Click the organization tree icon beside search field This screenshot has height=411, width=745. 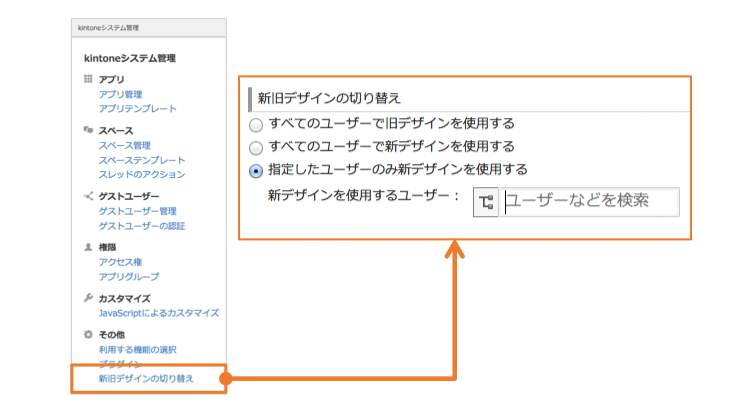point(486,203)
